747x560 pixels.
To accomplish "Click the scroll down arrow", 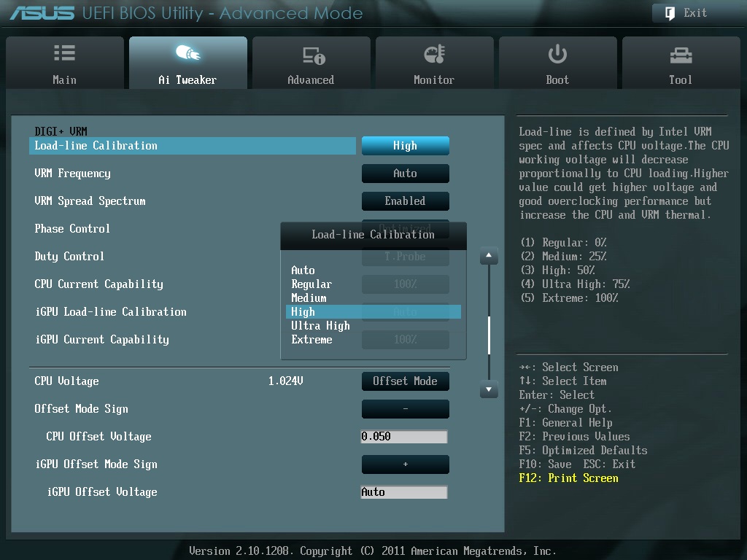I will [489, 389].
